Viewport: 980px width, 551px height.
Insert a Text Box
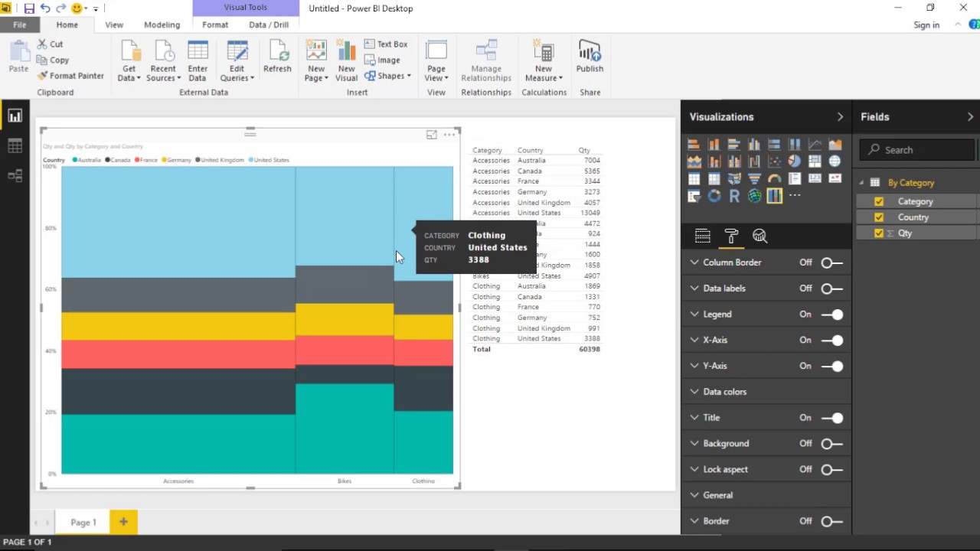point(386,44)
